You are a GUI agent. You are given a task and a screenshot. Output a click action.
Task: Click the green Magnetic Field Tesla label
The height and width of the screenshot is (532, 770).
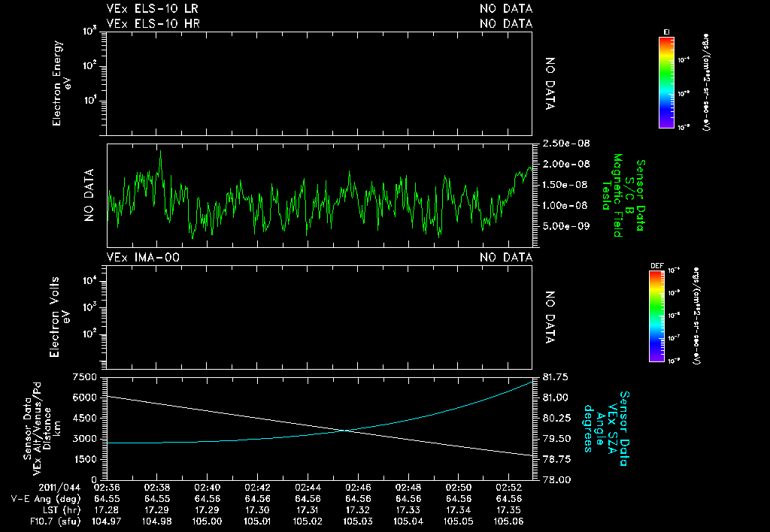pyautogui.click(x=617, y=195)
